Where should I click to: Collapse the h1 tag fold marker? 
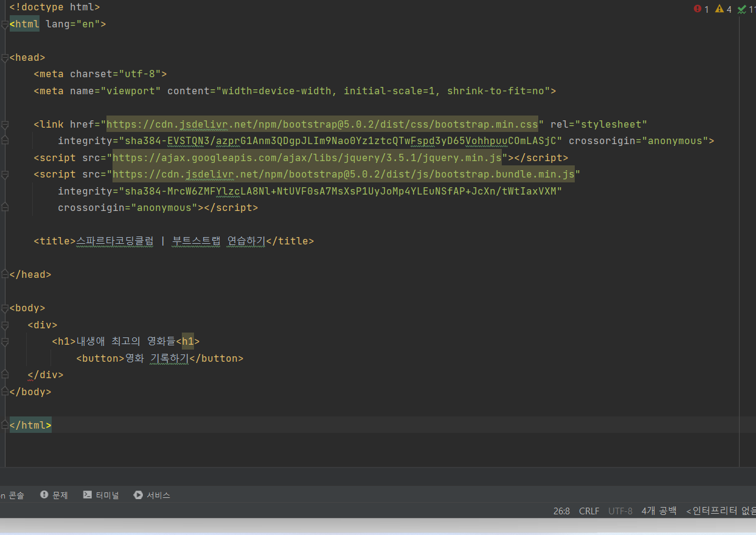tap(5, 342)
